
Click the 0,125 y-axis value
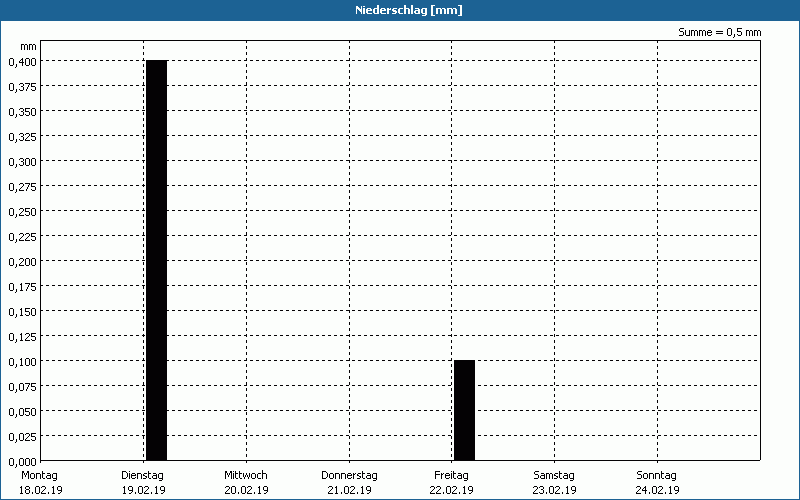coord(22,336)
